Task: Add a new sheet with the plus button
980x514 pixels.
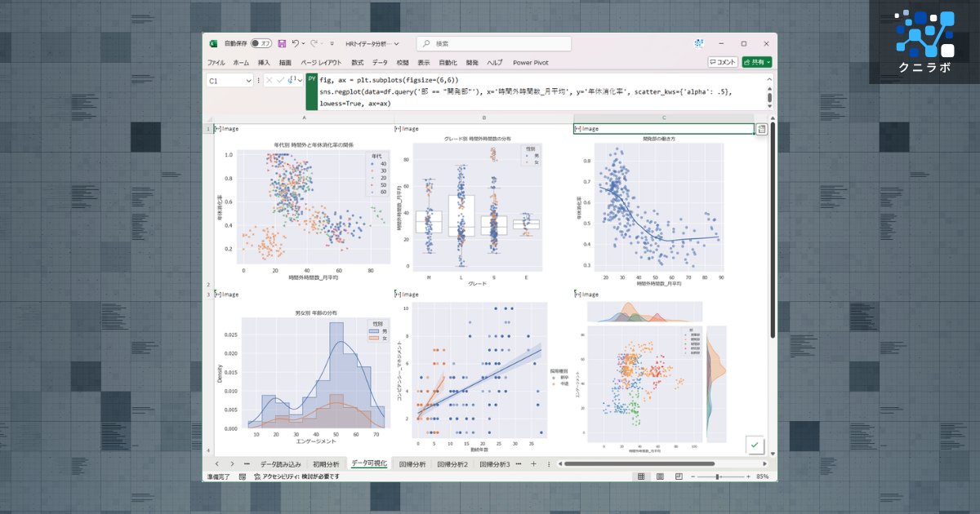Action: pyautogui.click(x=534, y=463)
